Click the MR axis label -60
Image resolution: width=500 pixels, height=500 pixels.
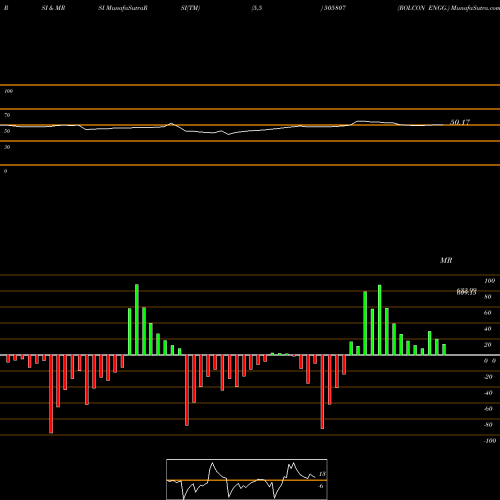click(x=488, y=409)
